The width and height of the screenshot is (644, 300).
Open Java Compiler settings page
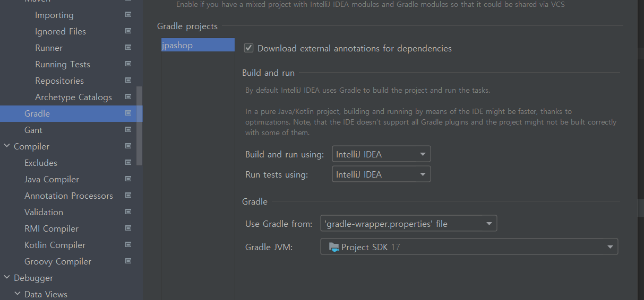coord(51,179)
